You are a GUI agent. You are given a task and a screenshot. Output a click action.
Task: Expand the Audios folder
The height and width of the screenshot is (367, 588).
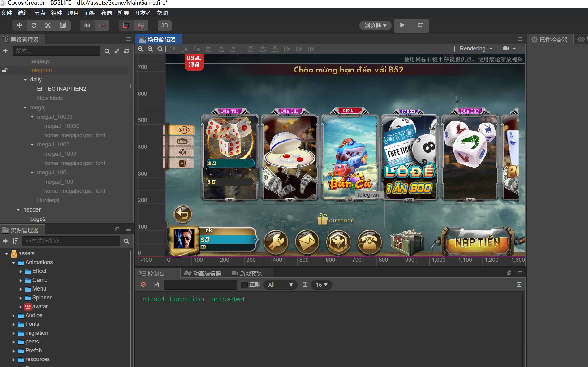(13, 316)
